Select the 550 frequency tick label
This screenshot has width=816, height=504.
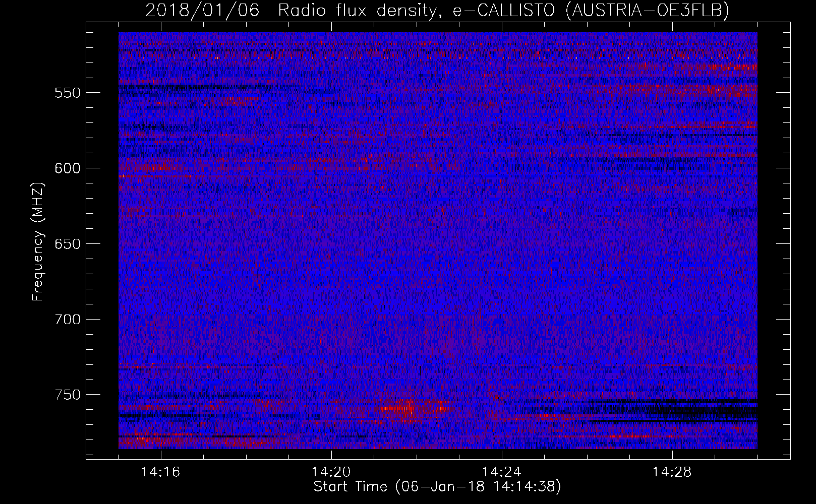(x=68, y=93)
